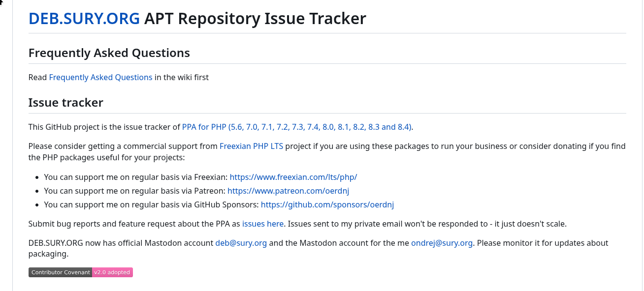644x291 pixels.
Task: Follow the PPA for PHP versions link
Action: tap(297, 127)
